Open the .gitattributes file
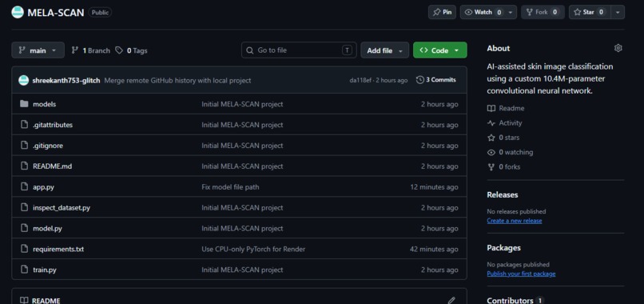Viewport: 644px width, 304px height. [53, 125]
